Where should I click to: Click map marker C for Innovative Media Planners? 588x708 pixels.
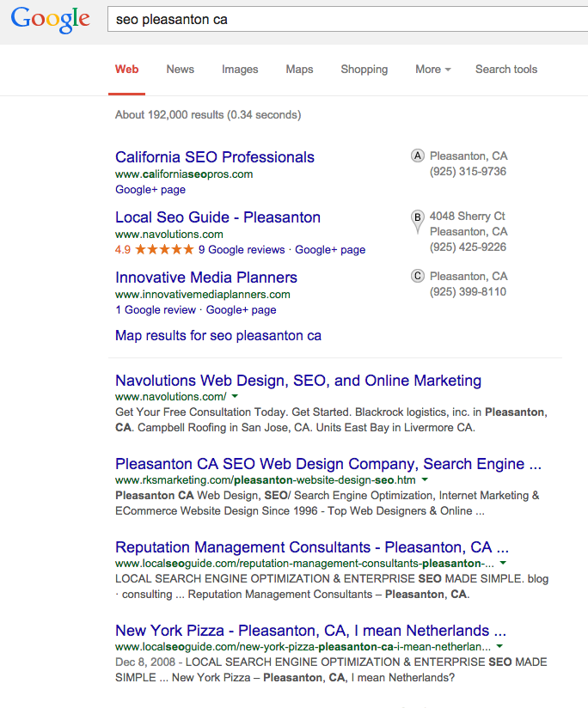pos(418,276)
